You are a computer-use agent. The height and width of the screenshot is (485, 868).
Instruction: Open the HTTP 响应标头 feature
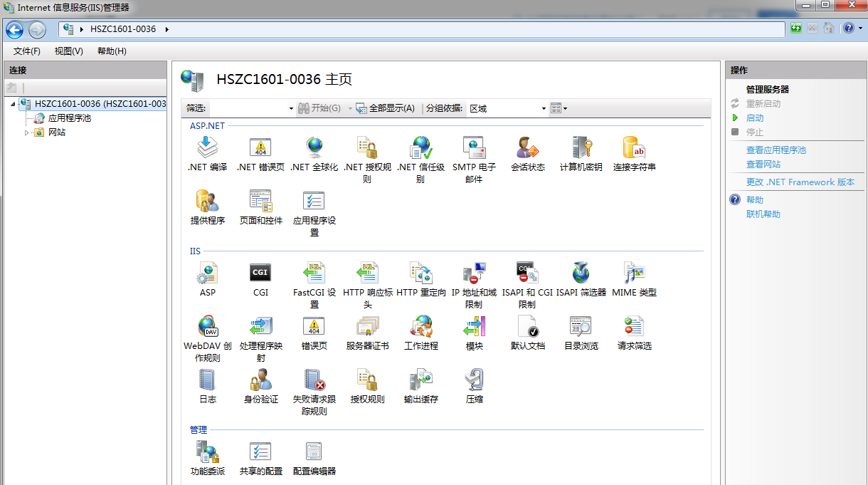click(x=367, y=286)
